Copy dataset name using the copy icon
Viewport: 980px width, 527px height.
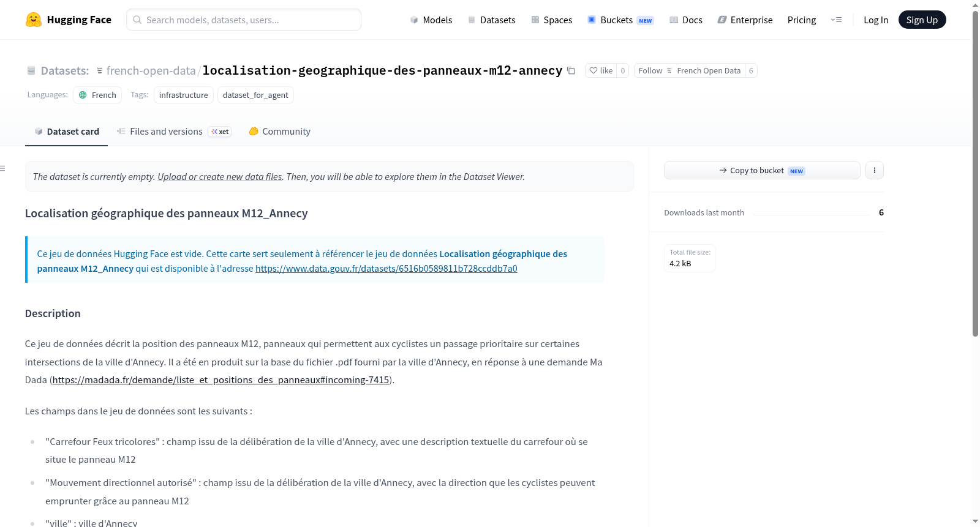(571, 70)
